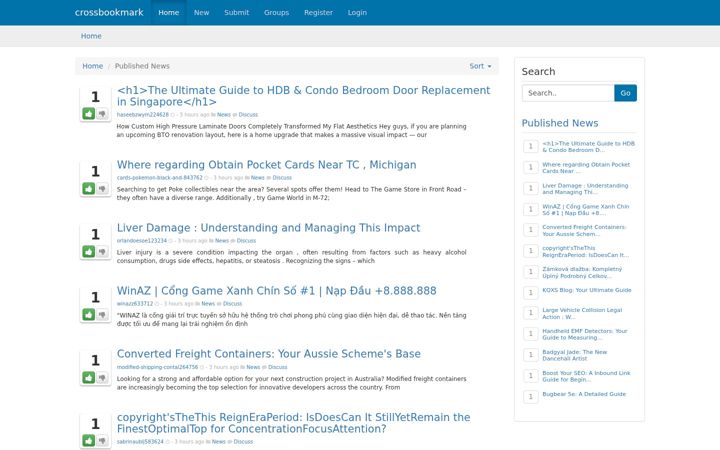Upvote the copyright'sTheThis ReignEraPeriod post

(x=89, y=440)
